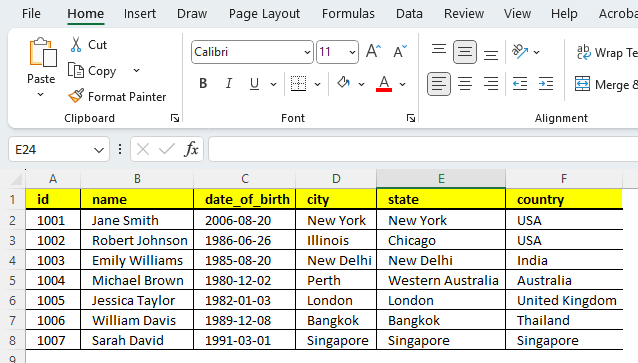Click the Paste clipboard icon
This screenshot has width=638, height=363.
42,52
